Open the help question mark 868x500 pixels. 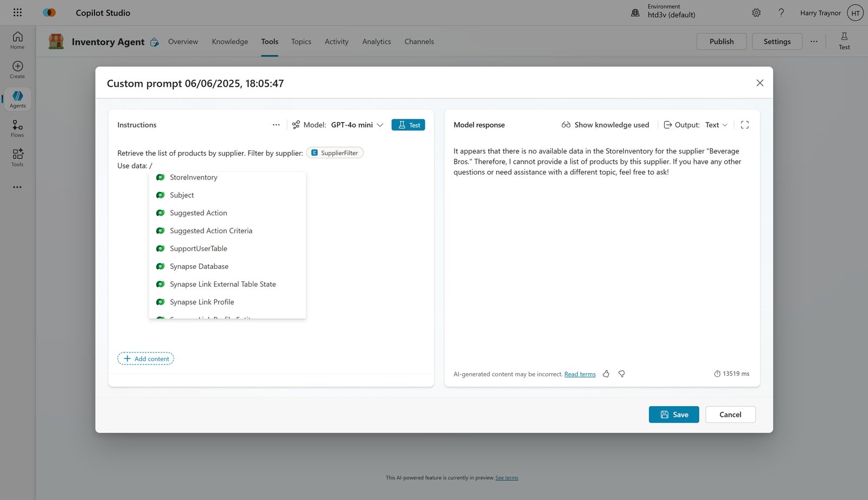[x=781, y=12]
